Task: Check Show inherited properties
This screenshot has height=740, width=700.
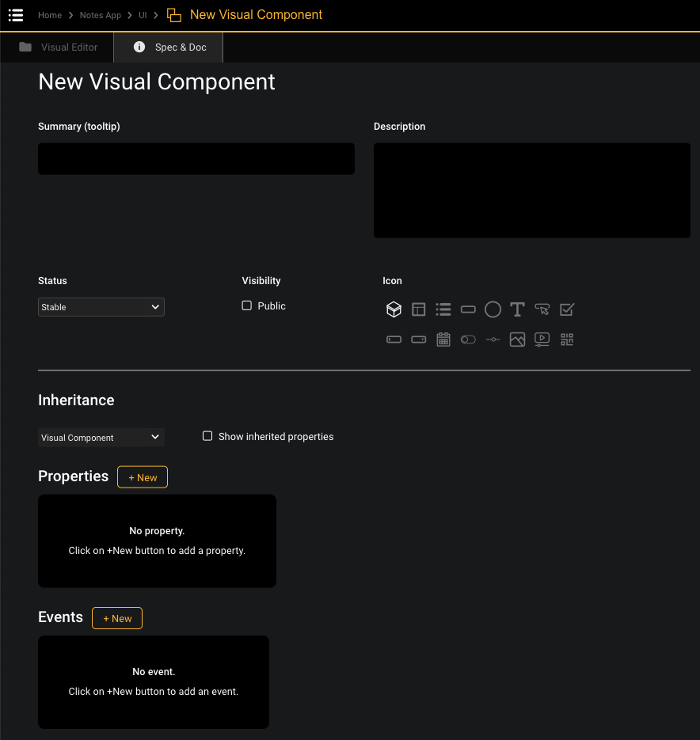Action: click(207, 435)
